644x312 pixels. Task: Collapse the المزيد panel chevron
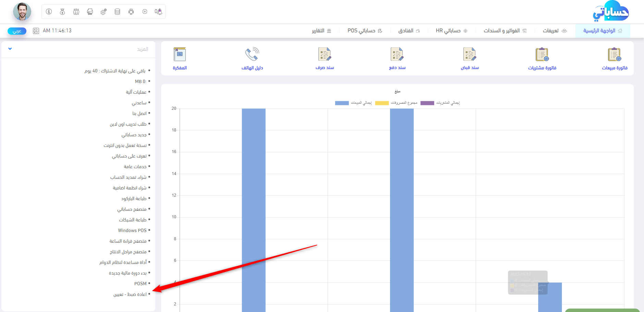10,49
